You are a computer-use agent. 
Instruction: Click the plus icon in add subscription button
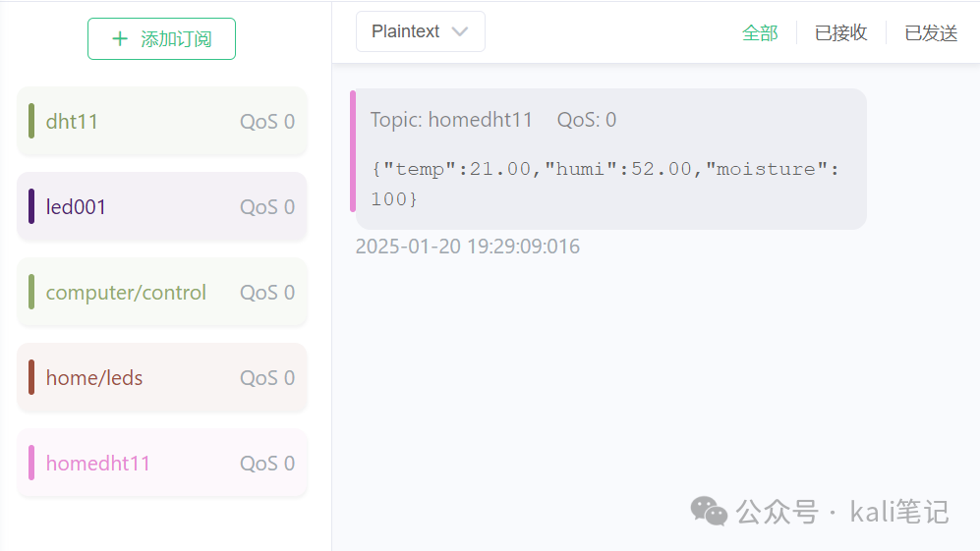pos(119,38)
